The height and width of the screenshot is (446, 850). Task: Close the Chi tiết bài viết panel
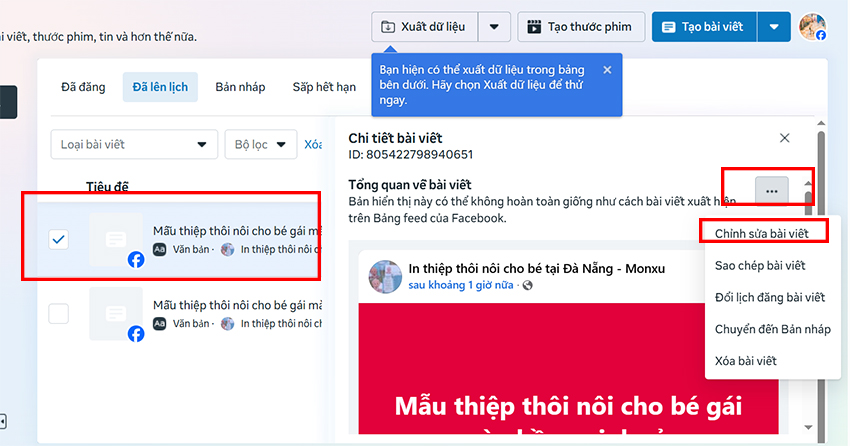(784, 138)
